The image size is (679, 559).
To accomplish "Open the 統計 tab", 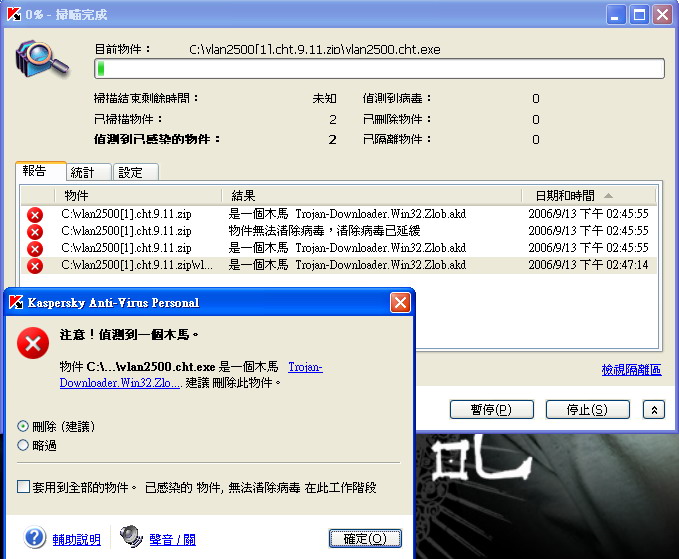I will [x=88, y=172].
